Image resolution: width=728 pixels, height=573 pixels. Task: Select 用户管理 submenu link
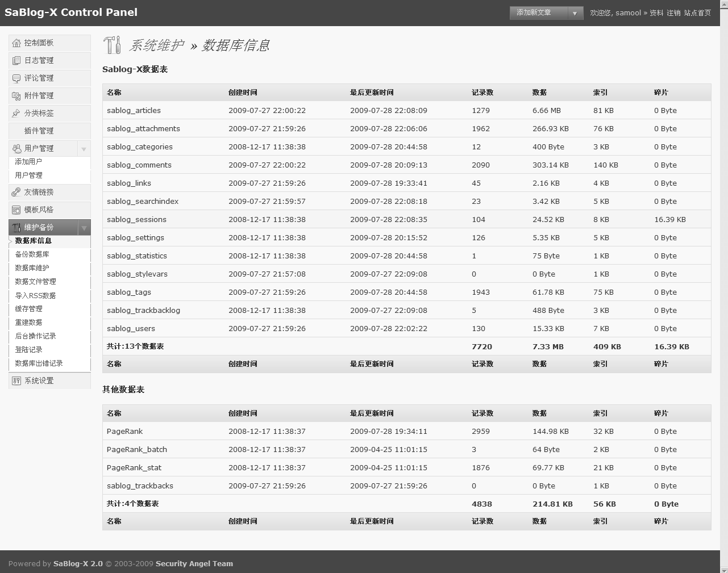click(x=28, y=175)
